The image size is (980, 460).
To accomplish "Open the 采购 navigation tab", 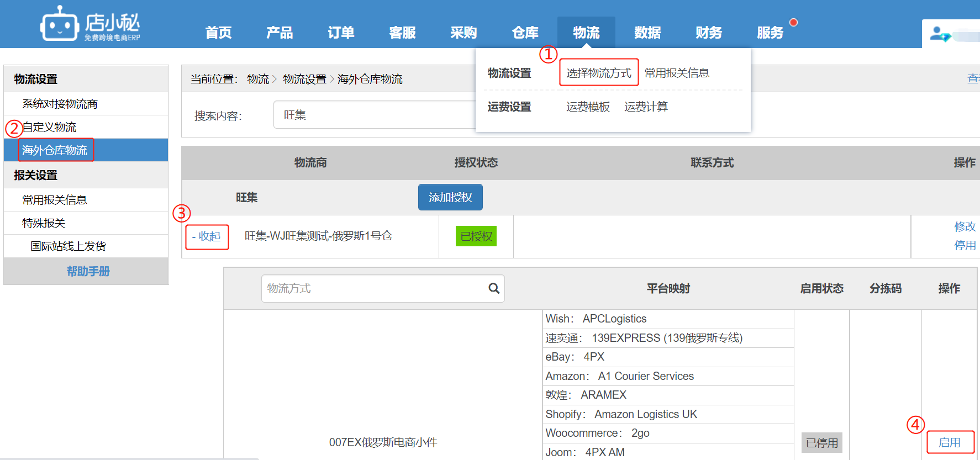I will tap(463, 33).
